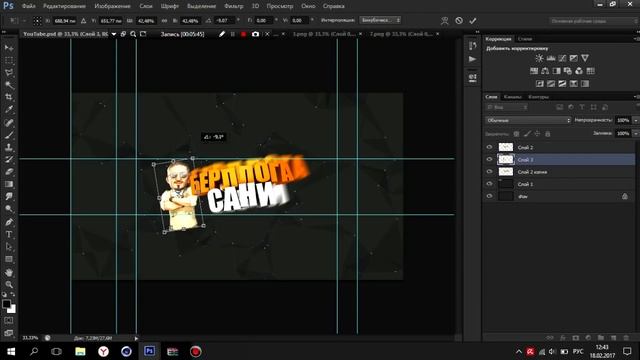Open the Редактирование menu

coord(64,6)
